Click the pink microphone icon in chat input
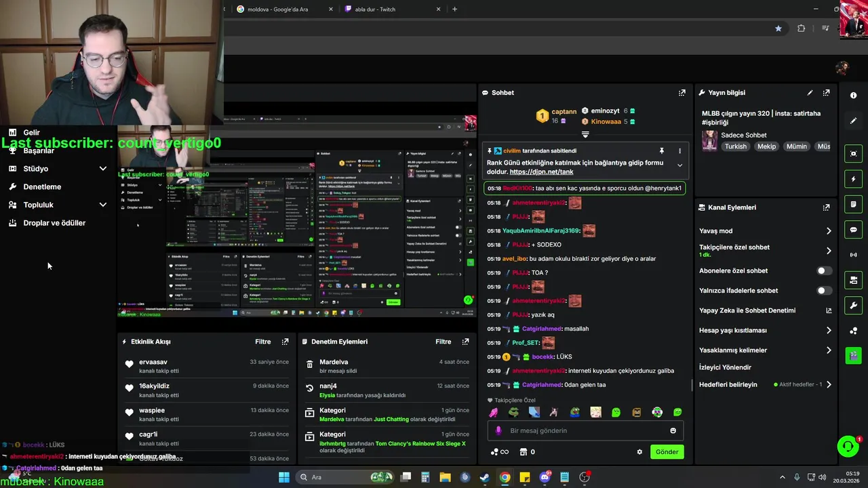This screenshot has width=868, height=488. coord(498,430)
